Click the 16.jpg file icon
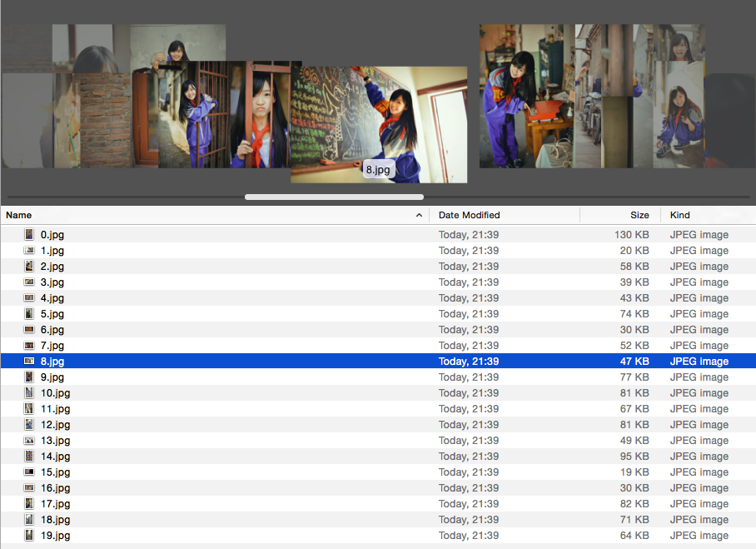 point(29,487)
